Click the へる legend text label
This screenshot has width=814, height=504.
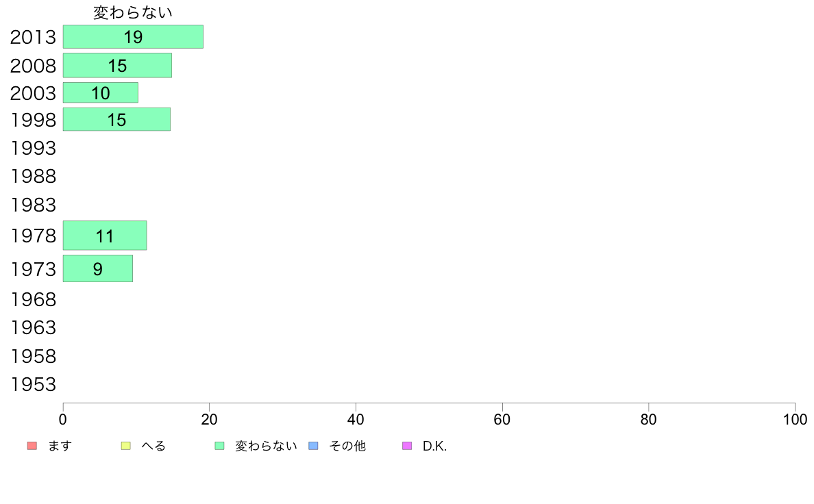[x=153, y=446]
